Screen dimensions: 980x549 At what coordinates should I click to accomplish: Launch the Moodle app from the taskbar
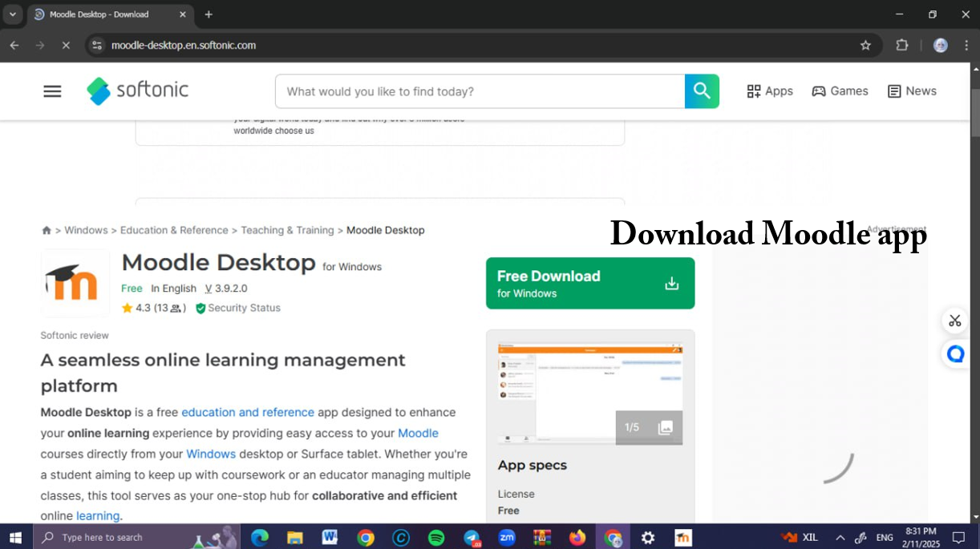(x=682, y=537)
